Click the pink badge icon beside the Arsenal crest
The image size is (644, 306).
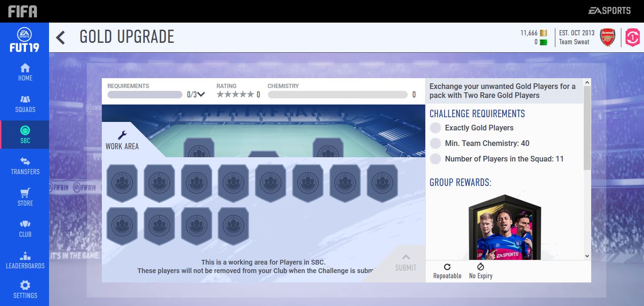pyautogui.click(x=633, y=38)
